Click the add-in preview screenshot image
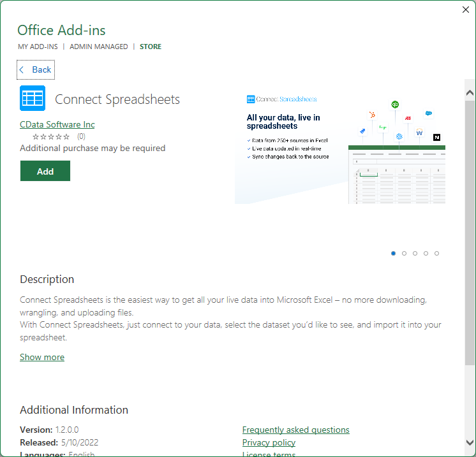Image resolution: width=476 pixels, height=457 pixels. pyautogui.click(x=340, y=147)
